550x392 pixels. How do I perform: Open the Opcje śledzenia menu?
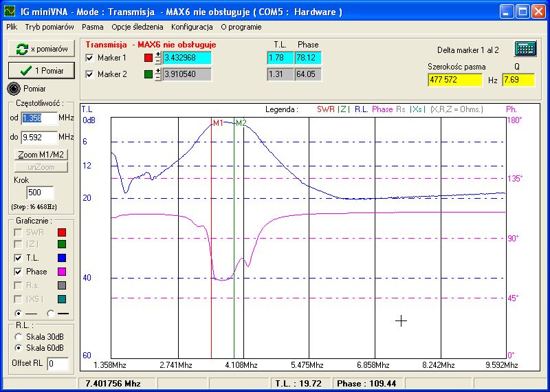[137, 27]
